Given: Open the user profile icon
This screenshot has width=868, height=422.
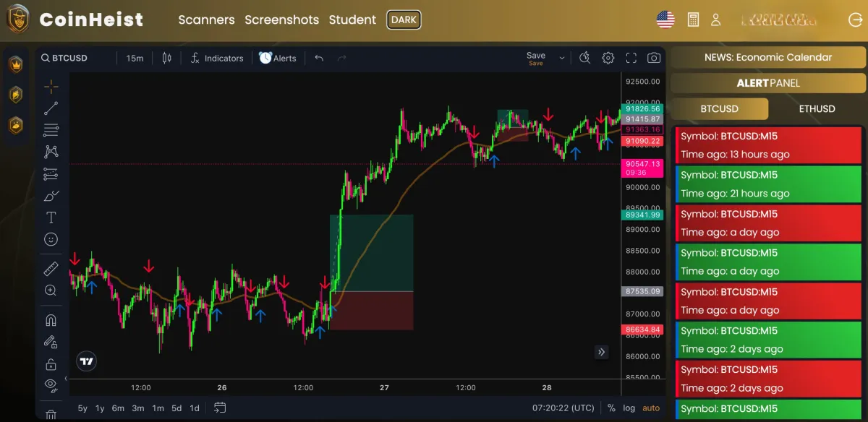Looking at the screenshot, I should click(x=715, y=20).
